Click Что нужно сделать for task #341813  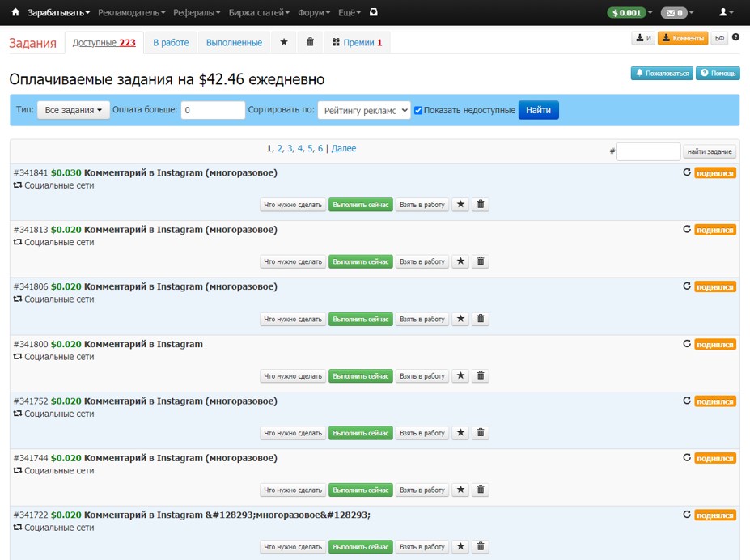(x=293, y=261)
